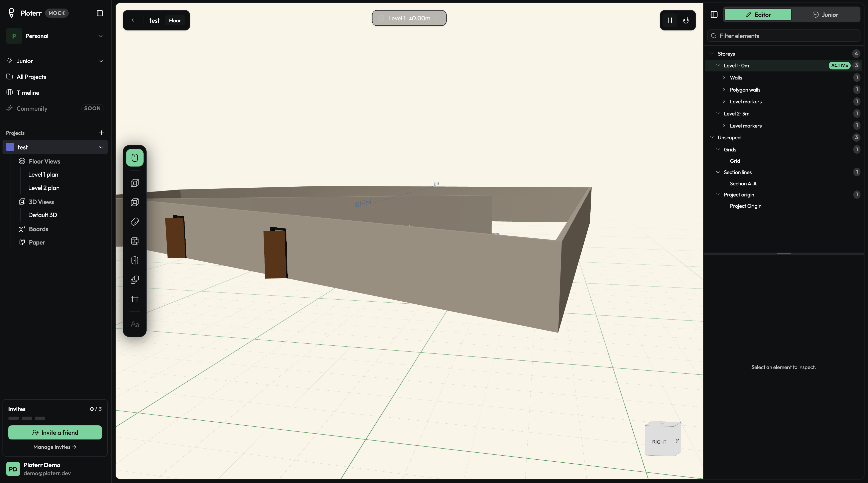The height and width of the screenshot is (483, 868).
Task: Open the Personal workspace dropdown
Action: coord(55,36)
